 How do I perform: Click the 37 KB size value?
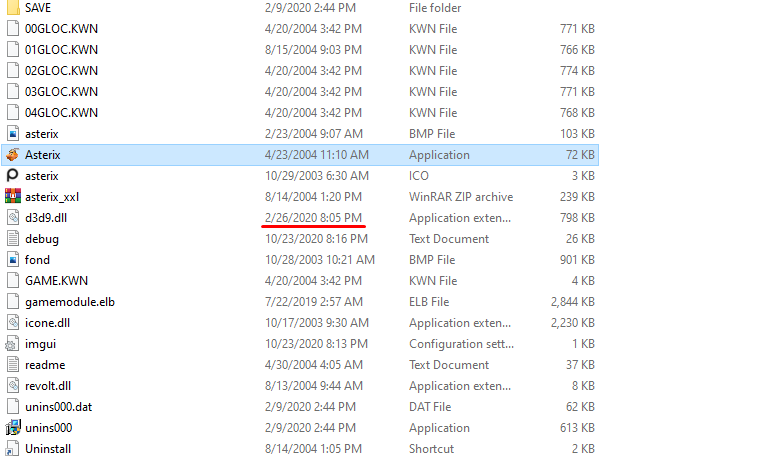point(580,365)
